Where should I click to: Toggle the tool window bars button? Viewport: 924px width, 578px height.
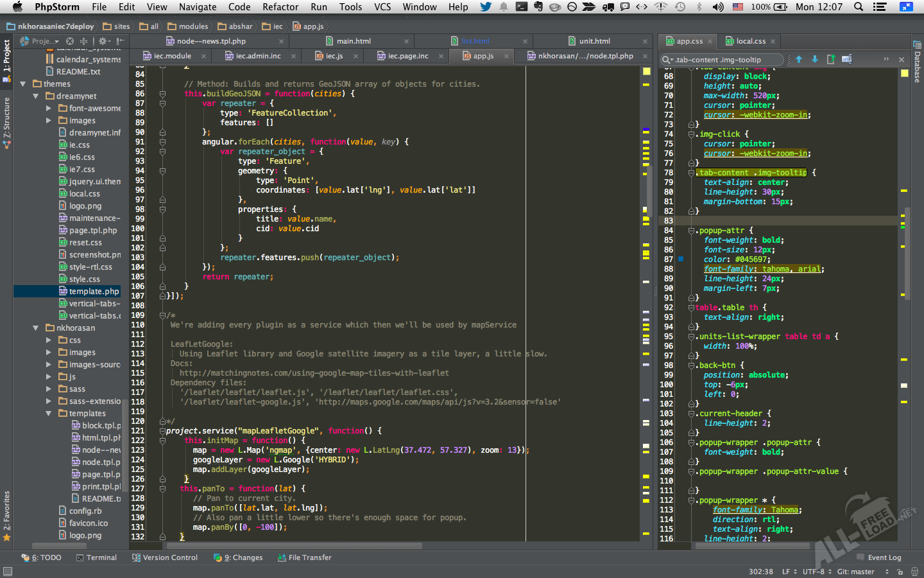(x=8, y=571)
